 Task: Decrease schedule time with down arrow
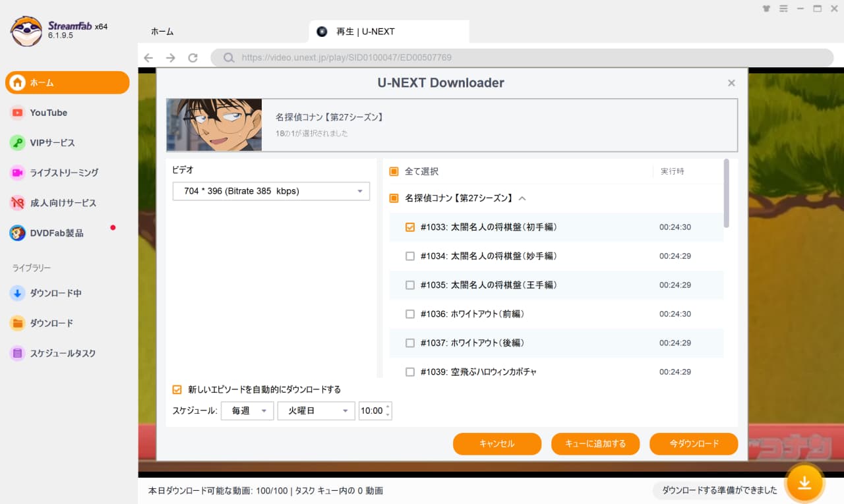[x=388, y=415]
